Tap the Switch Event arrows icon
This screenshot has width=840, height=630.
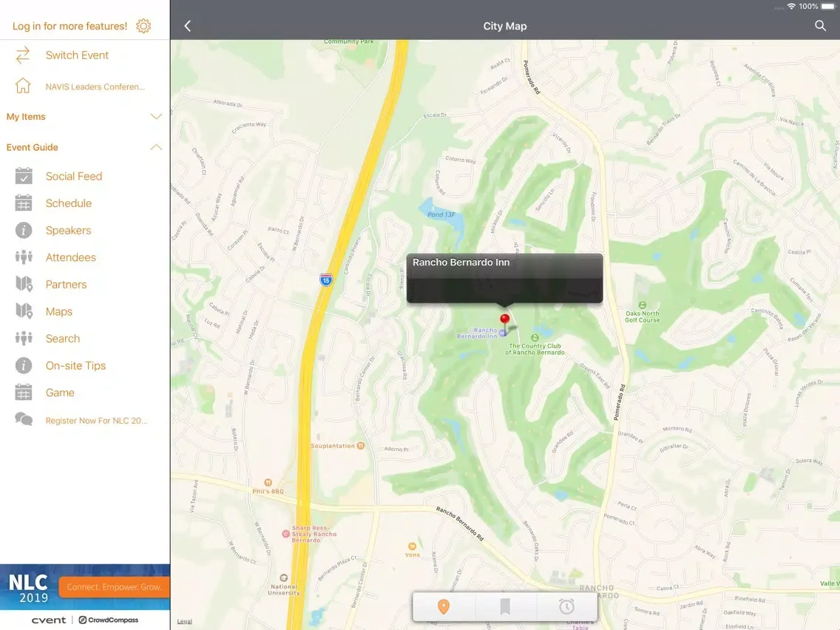point(23,55)
